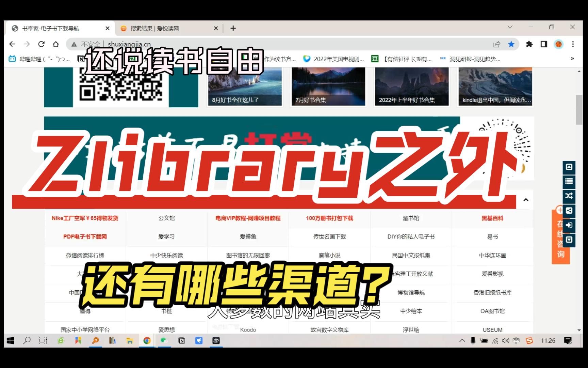Open the 洞见研报-洞见趋势 bookmark
This screenshot has width=588, height=368.
coord(470,59)
